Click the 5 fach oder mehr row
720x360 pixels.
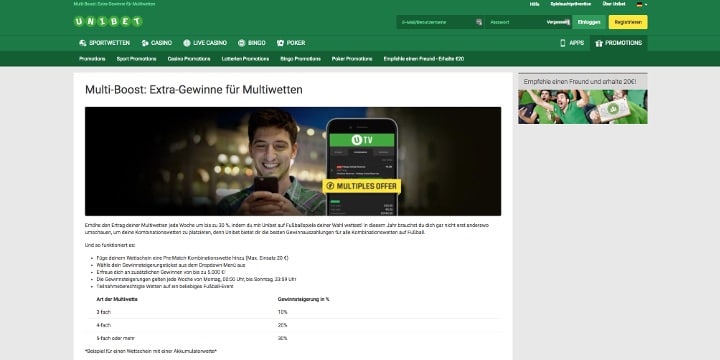click(x=293, y=338)
